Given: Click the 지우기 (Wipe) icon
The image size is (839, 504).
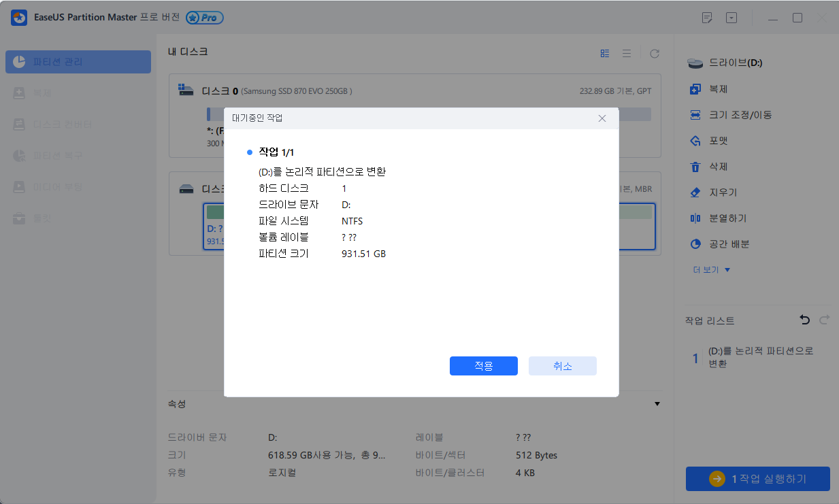Looking at the screenshot, I should [x=695, y=192].
